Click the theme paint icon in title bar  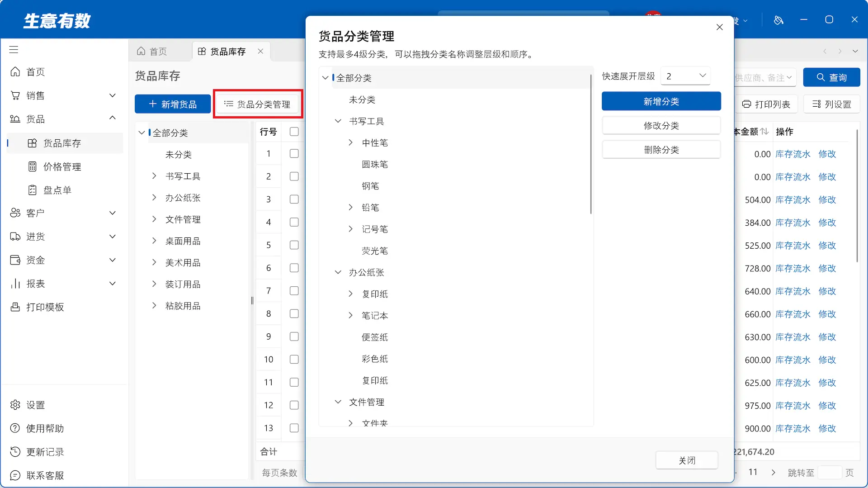tap(778, 20)
